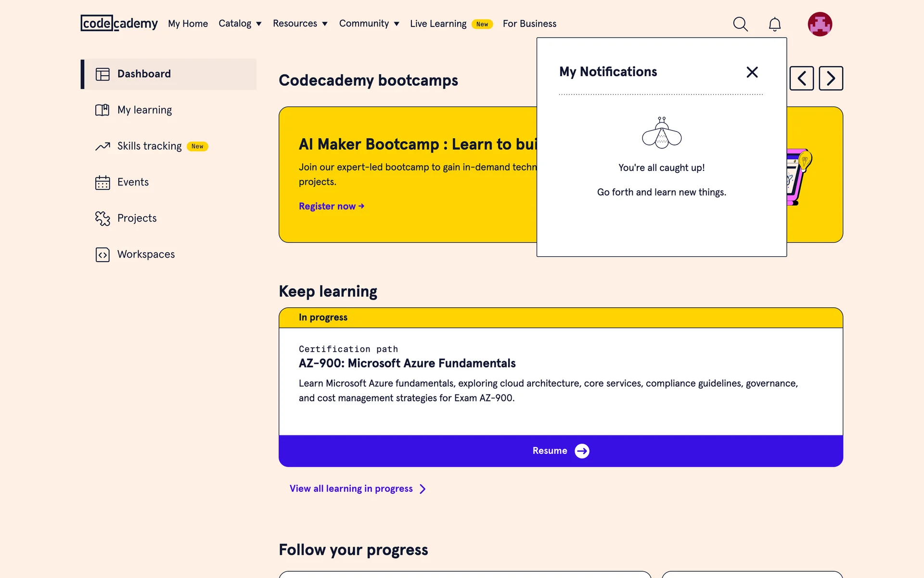Screen dimensions: 924x578
Task: Go to For Business page
Action: (x=529, y=24)
